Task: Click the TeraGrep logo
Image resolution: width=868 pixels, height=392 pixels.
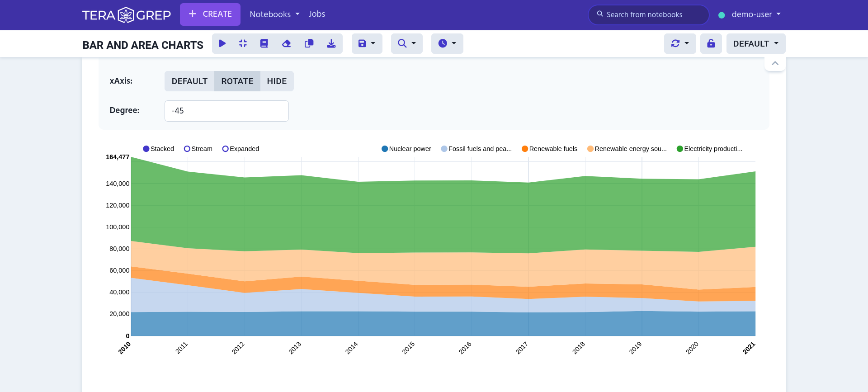Action: [127, 15]
